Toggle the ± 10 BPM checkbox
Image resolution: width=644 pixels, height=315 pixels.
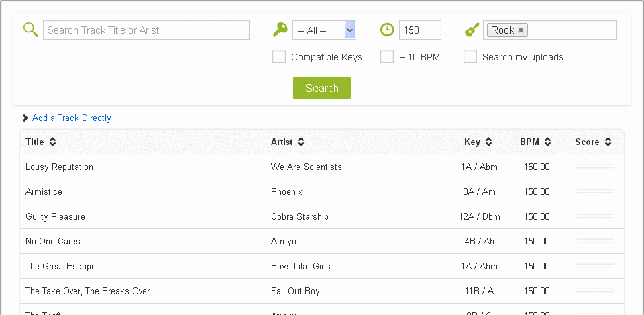pos(387,57)
